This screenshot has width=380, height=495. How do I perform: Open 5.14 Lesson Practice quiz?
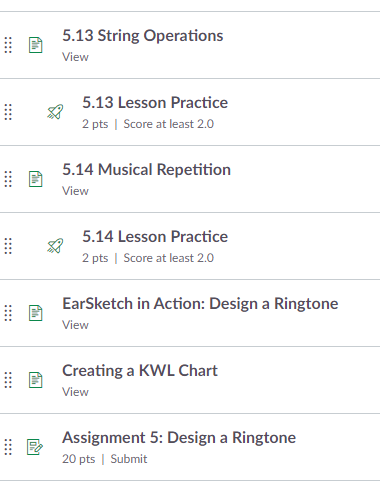coord(155,237)
